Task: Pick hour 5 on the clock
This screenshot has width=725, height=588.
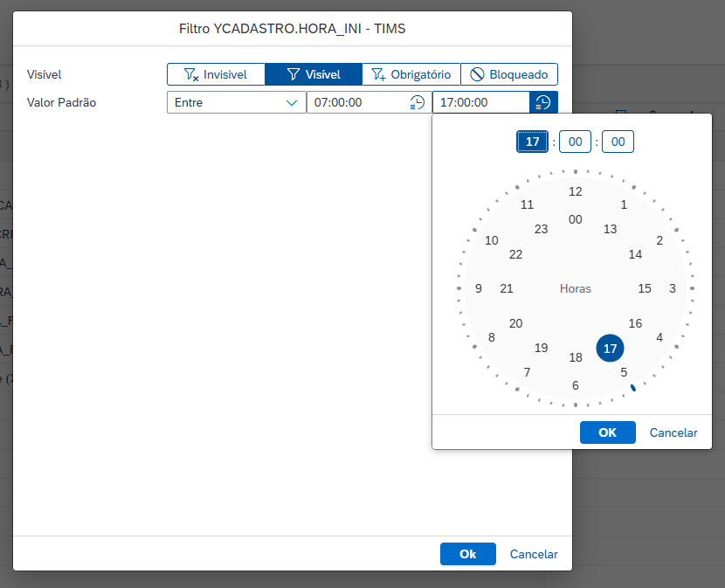Action: 624,372
